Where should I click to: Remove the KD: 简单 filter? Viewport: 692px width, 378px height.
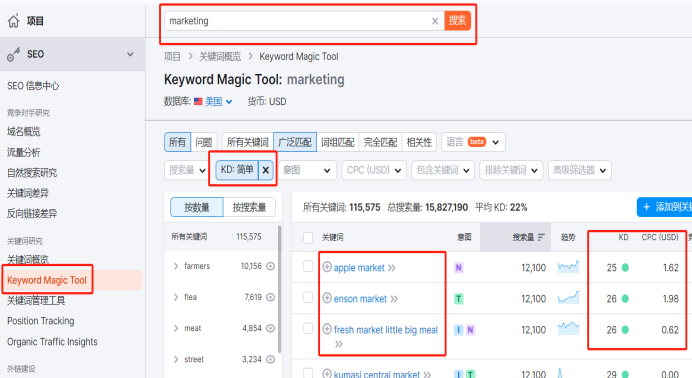coord(266,170)
